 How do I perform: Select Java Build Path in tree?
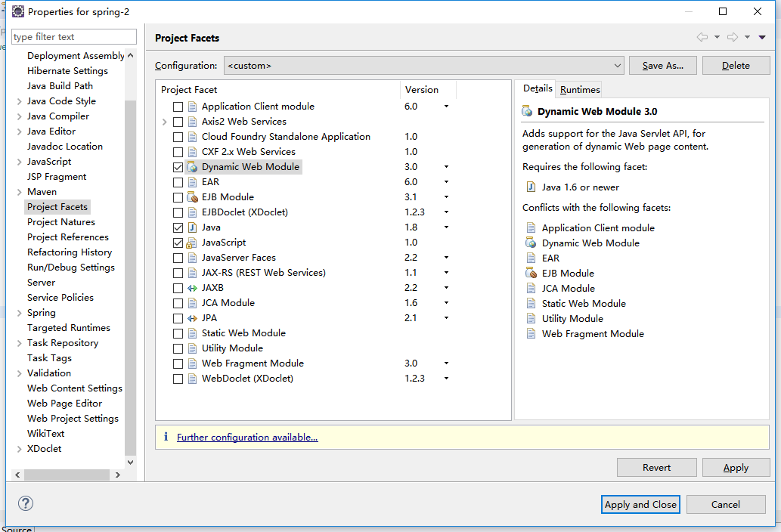[60, 86]
